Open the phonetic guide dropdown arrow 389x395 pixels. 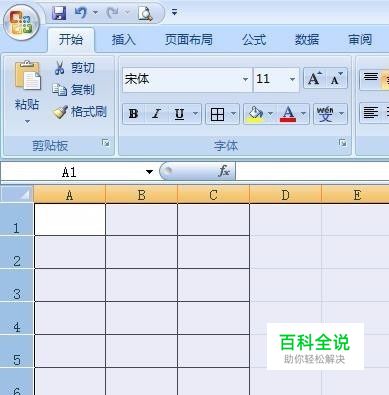(x=342, y=114)
